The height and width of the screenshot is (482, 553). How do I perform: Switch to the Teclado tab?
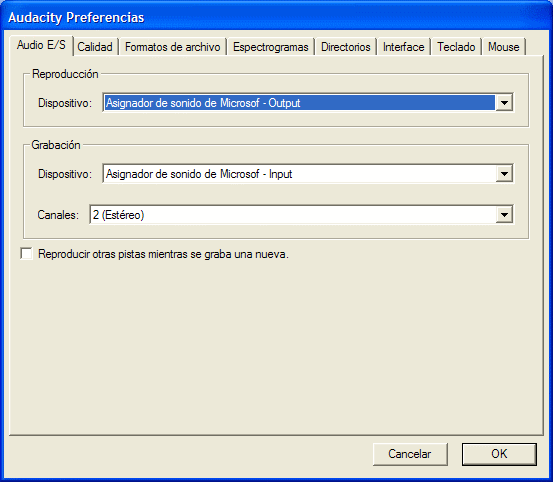[456, 47]
